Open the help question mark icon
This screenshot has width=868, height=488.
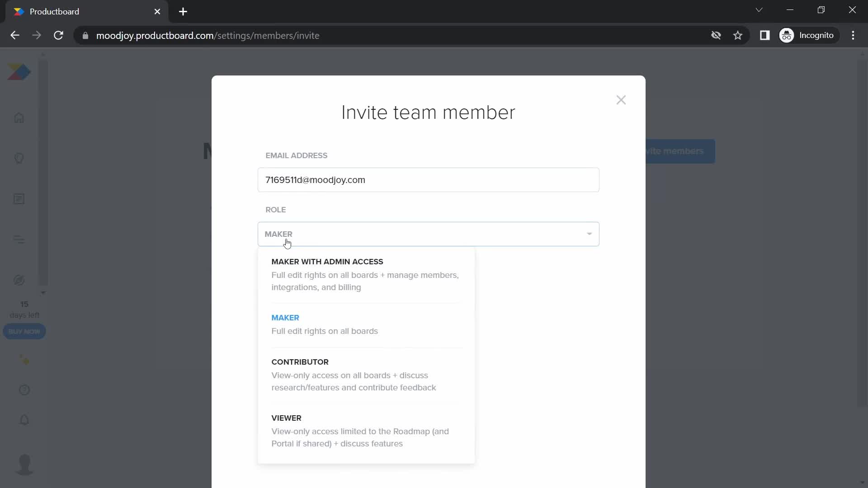24,390
